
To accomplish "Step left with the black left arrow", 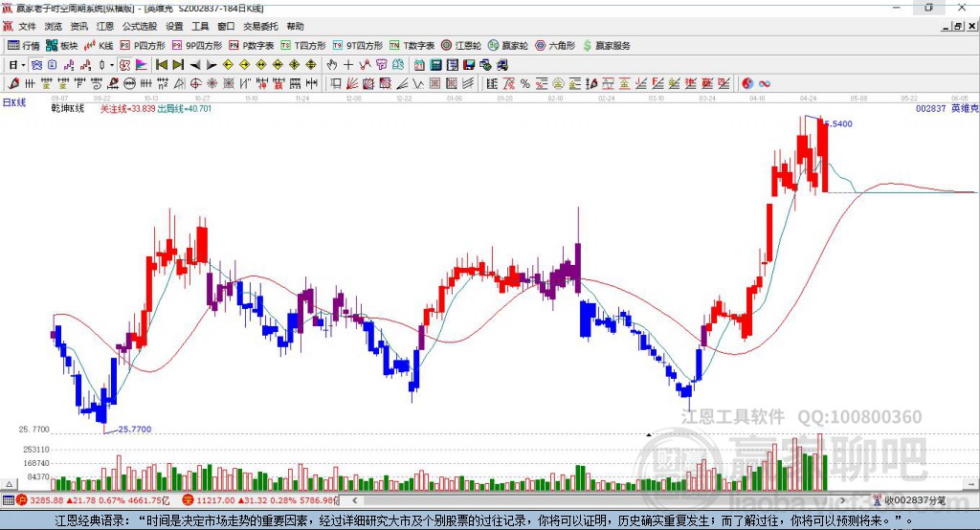I will click(x=195, y=65).
